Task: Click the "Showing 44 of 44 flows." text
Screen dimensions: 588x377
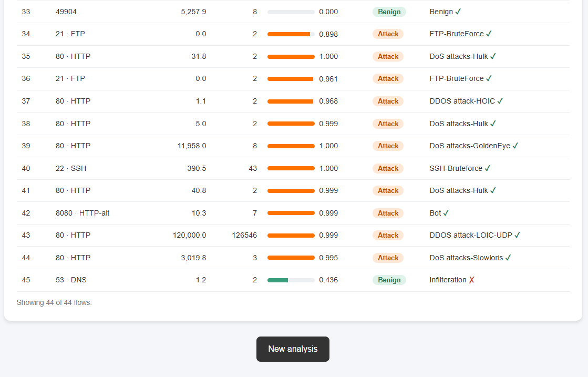Action: point(54,302)
